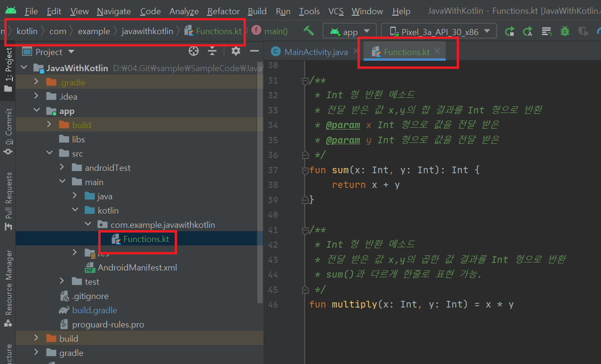Click the com breadcrumb in navigation bar

[x=58, y=31]
